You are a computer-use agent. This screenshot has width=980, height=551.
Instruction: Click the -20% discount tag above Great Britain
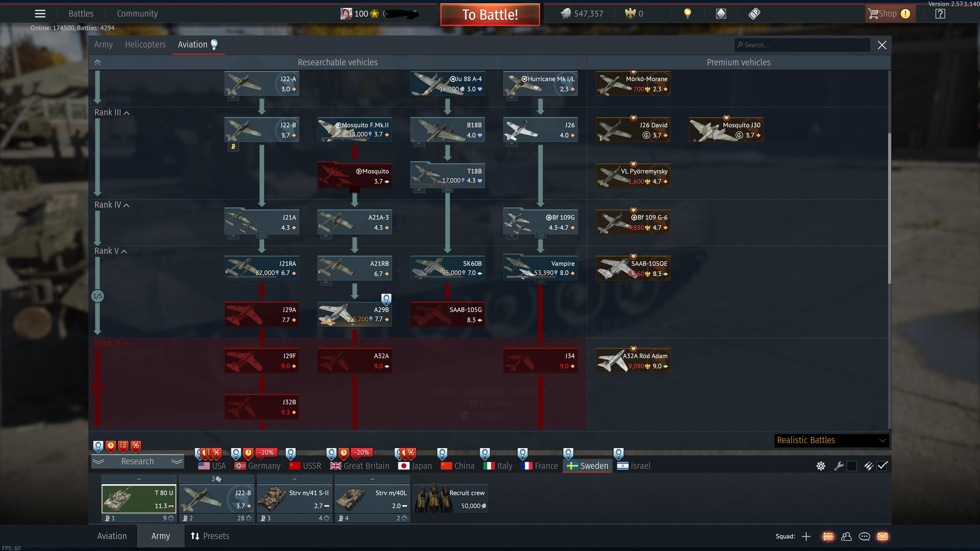pos(361,453)
